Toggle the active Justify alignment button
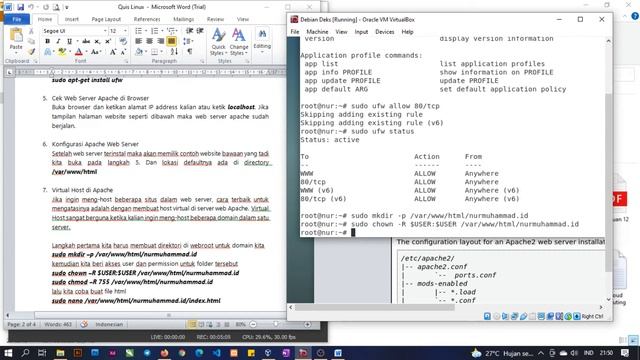The width and height of the screenshot is (640, 360). point(171,41)
